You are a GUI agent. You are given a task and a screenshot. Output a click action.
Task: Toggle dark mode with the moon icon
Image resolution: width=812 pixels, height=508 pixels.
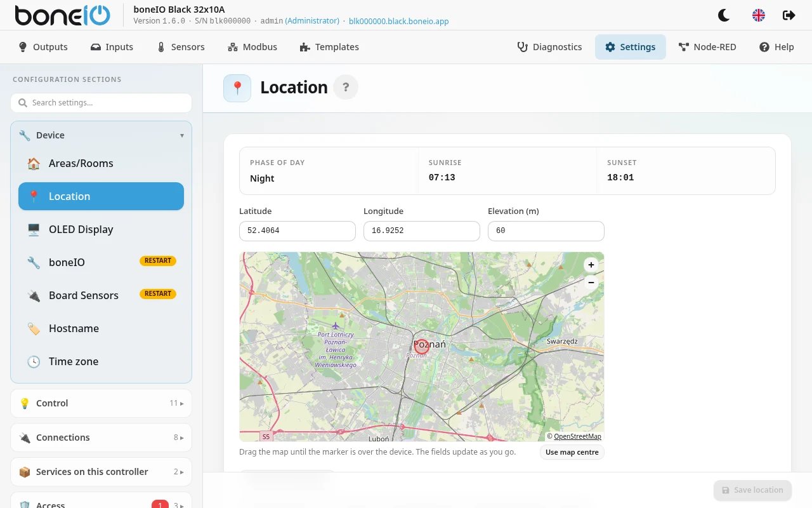pos(724,15)
